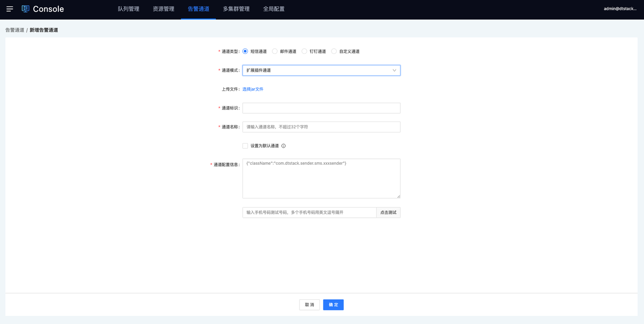Image resolution: width=644 pixels, height=324 pixels.
Task: Click the 确定 button
Action: (x=334, y=305)
